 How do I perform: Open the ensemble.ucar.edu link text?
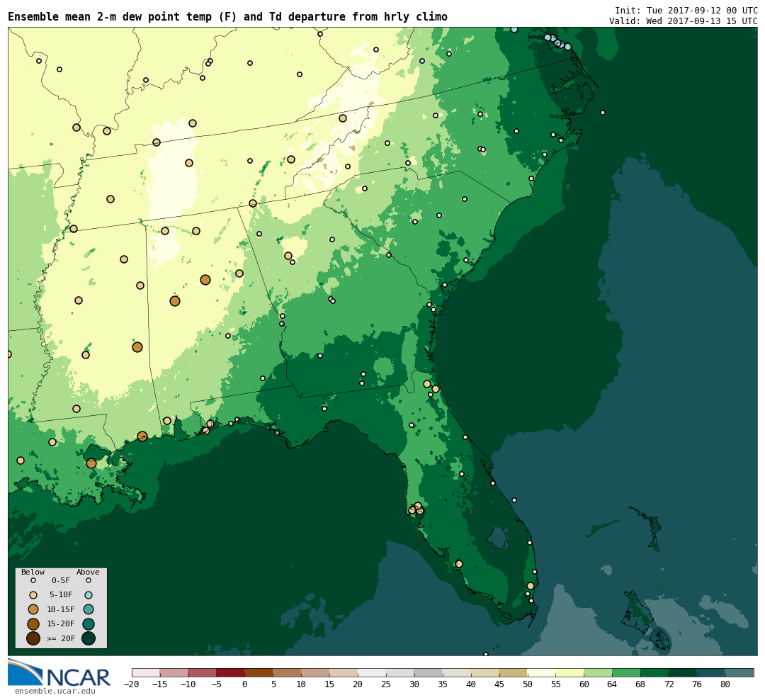(x=55, y=691)
